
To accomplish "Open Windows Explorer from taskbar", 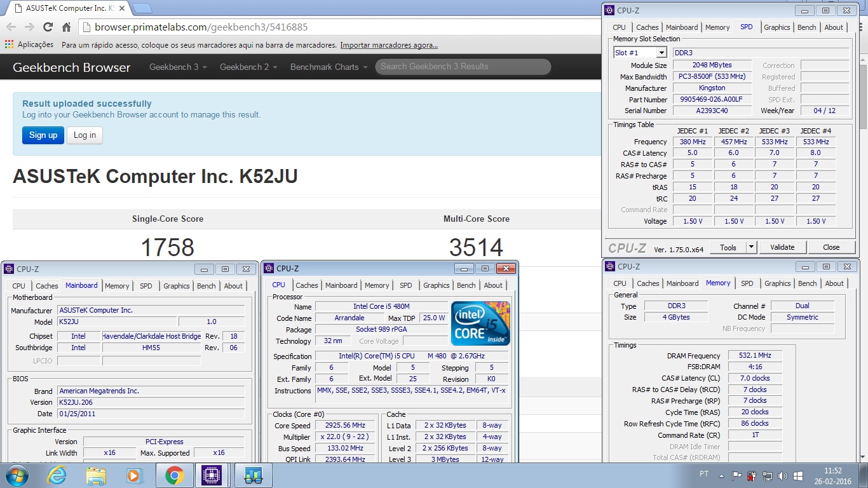I will [x=96, y=475].
